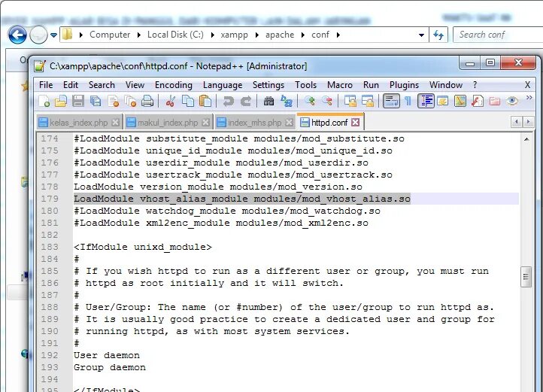Toggle the Indent guide button
Image resolution: width=543 pixels, height=392 pixels.
pyautogui.click(x=426, y=102)
